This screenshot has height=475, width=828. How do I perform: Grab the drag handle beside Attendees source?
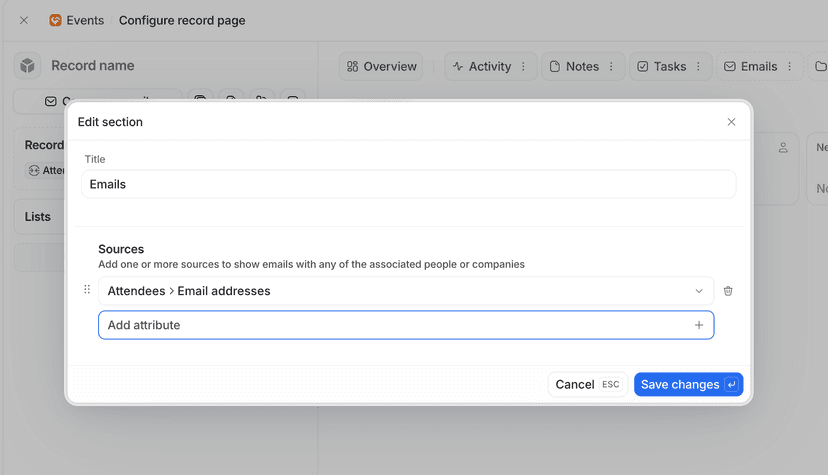click(x=87, y=289)
